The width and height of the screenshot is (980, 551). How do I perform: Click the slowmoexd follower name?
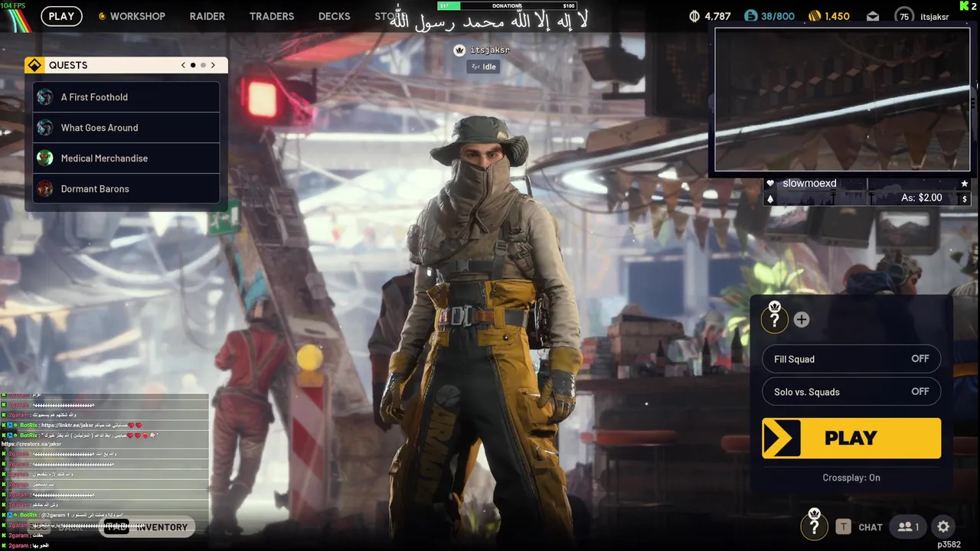click(809, 184)
